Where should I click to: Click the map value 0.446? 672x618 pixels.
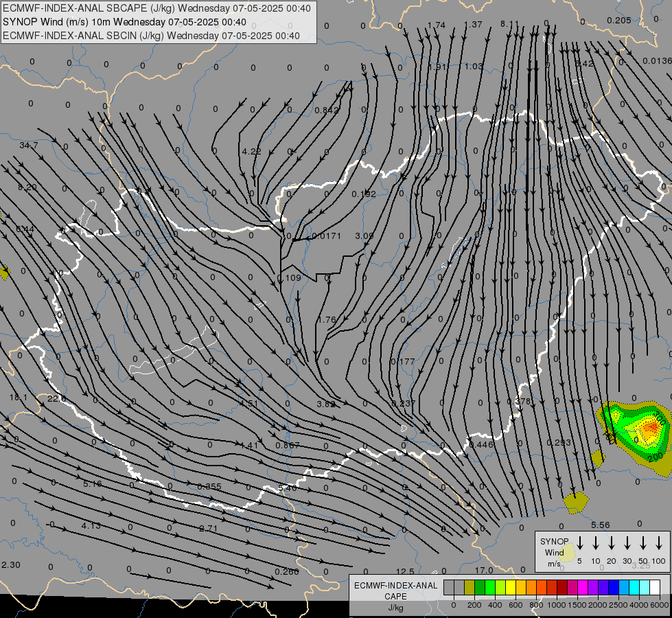pyautogui.click(x=481, y=445)
